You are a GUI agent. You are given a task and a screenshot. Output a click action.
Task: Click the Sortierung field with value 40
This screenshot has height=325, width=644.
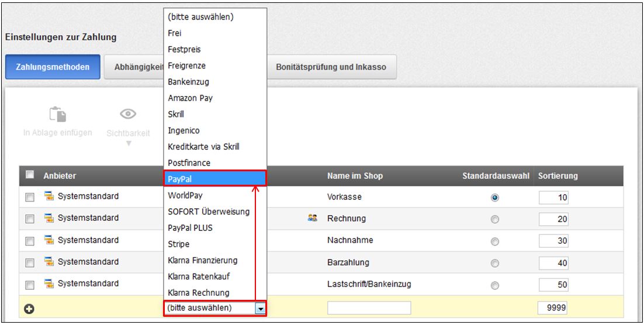553,263
